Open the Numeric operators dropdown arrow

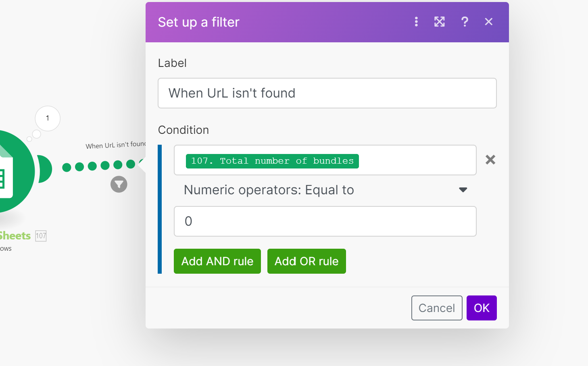[x=463, y=190]
